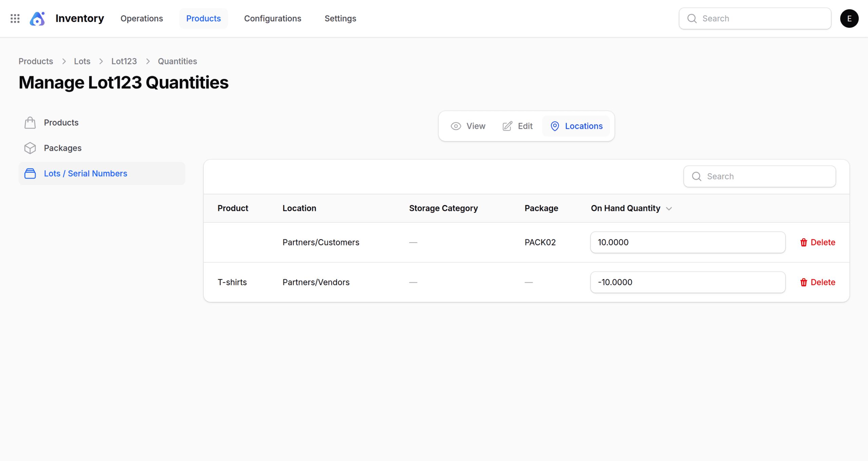Navigate to Lots breadcrumb link
This screenshot has height=461, width=868.
tap(82, 61)
